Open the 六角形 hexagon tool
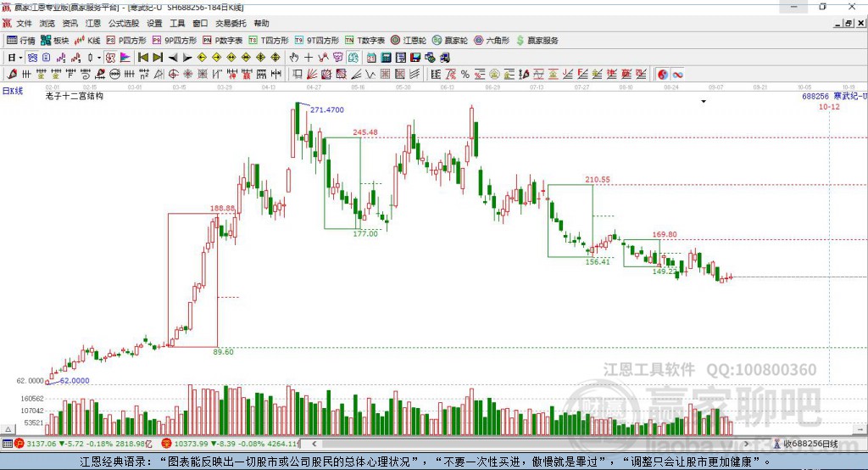Screen dimensions: 868x470 click(492, 41)
